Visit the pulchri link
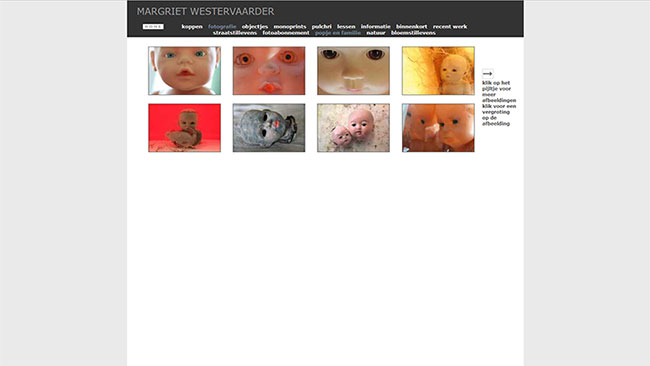The image size is (650, 366). (322, 27)
